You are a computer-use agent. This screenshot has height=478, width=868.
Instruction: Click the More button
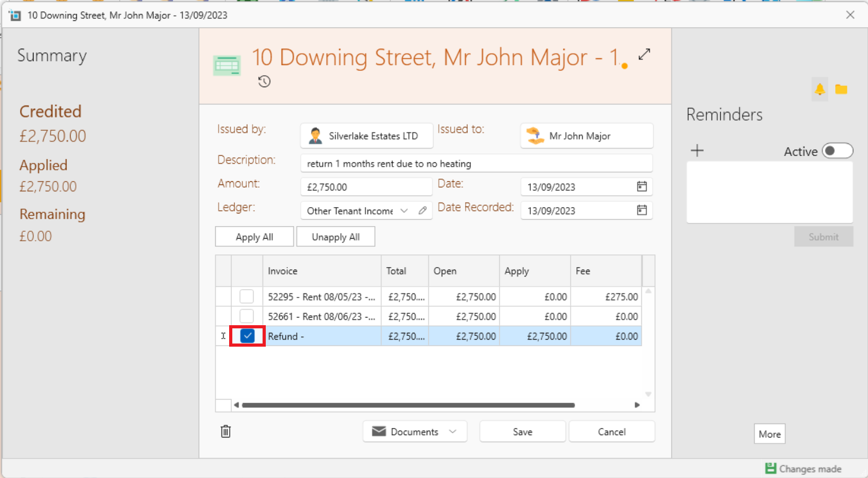(x=770, y=434)
